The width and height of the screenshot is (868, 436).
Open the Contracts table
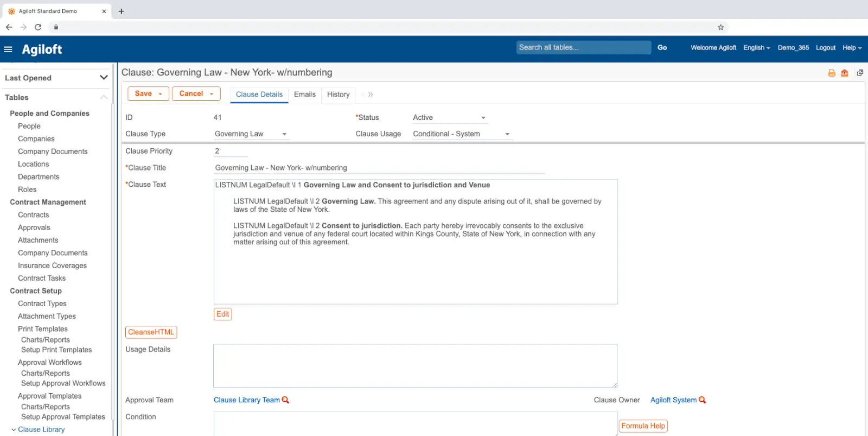point(34,215)
